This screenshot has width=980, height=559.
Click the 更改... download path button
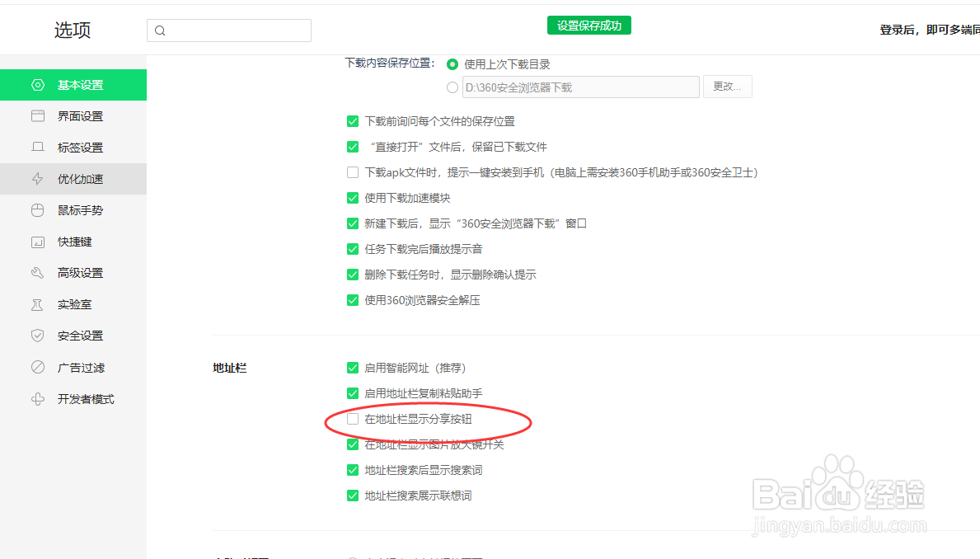click(728, 87)
